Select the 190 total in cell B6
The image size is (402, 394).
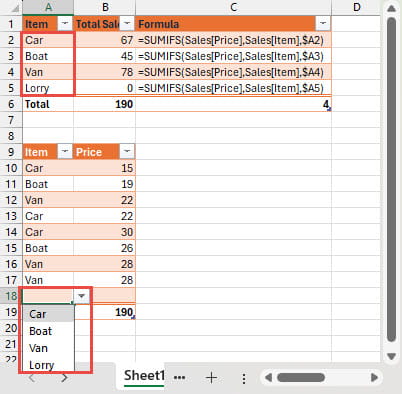point(105,104)
